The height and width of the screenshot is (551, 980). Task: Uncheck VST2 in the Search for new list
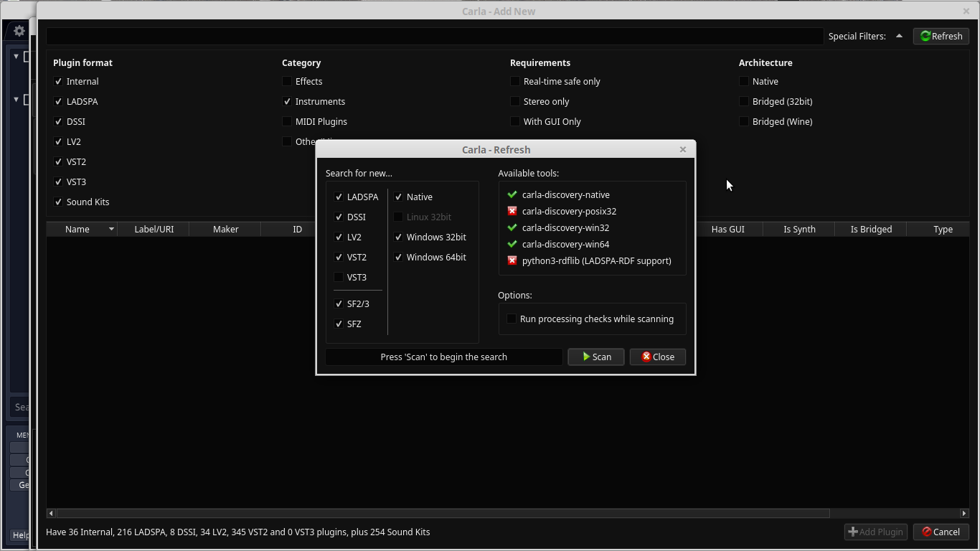tap(339, 257)
